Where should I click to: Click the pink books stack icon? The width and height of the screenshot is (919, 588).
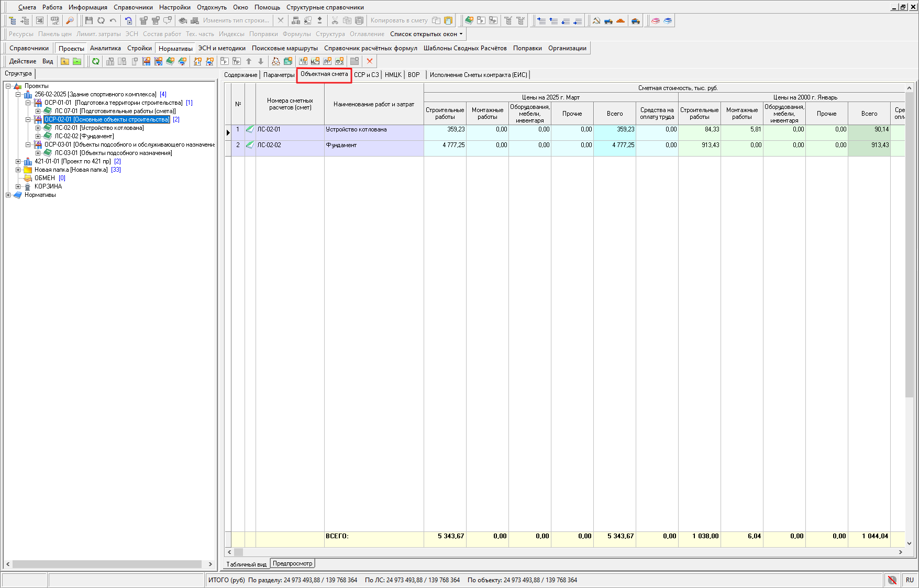656,20
